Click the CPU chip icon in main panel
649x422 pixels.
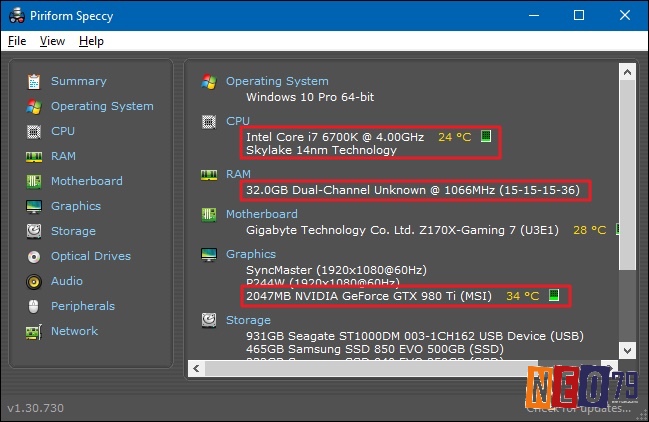pos(209,122)
